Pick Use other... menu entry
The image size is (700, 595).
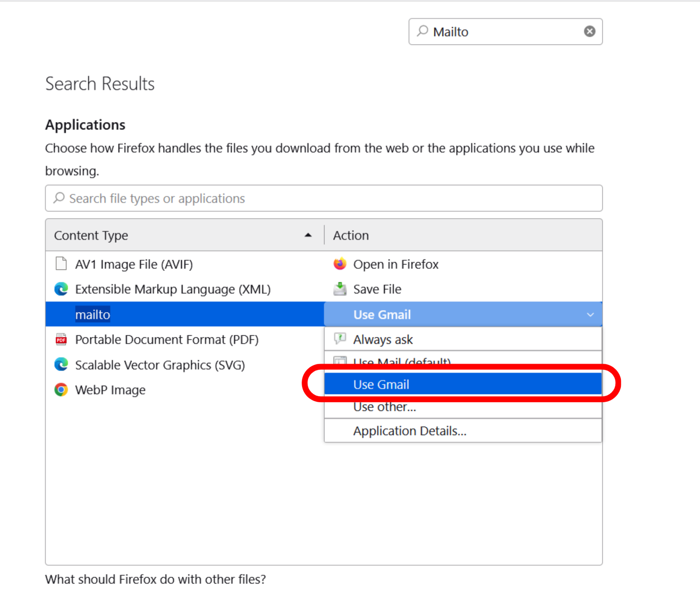point(385,407)
